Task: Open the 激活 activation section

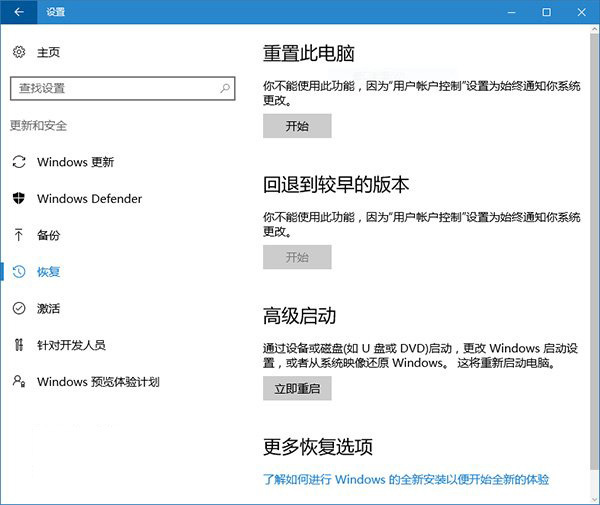Action: [x=48, y=308]
